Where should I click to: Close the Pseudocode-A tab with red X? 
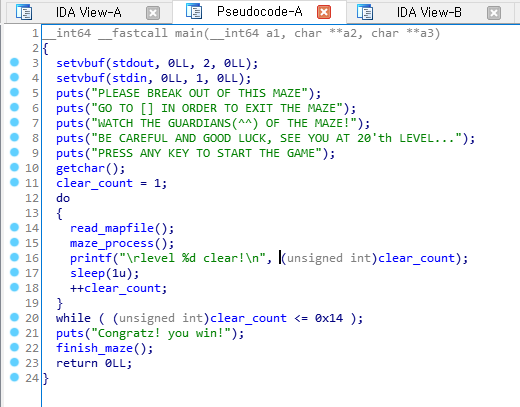pos(324,13)
